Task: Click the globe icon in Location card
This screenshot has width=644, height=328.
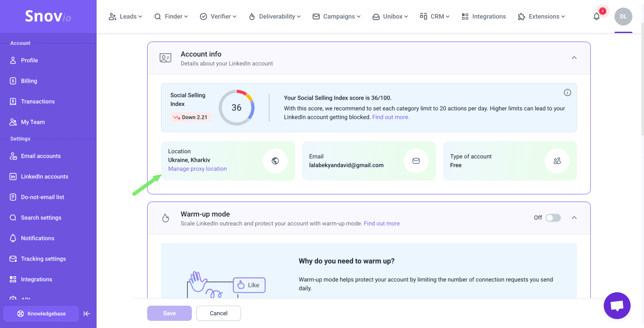Action: (275, 161)
